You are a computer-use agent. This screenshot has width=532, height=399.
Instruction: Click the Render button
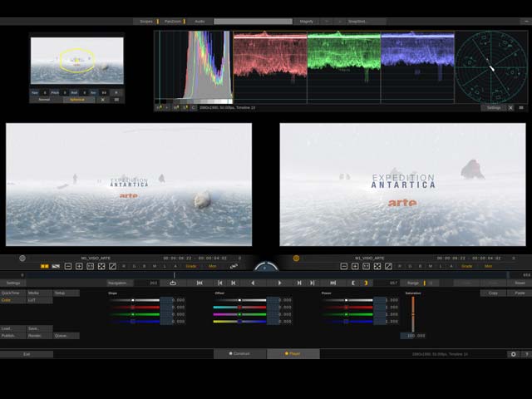pyautogui.click(x=40, y=336)
